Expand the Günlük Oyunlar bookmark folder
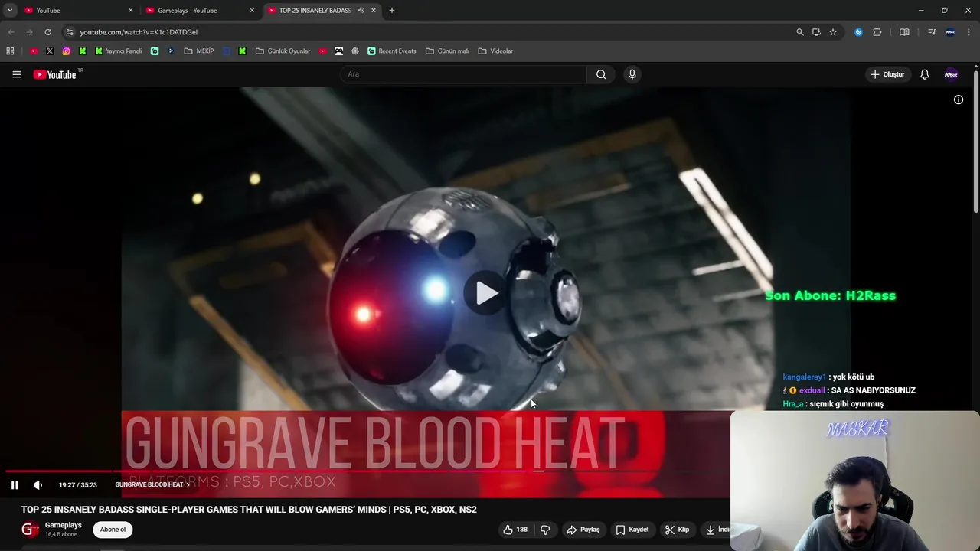The image size is (980, 551). tap(283, 51)
